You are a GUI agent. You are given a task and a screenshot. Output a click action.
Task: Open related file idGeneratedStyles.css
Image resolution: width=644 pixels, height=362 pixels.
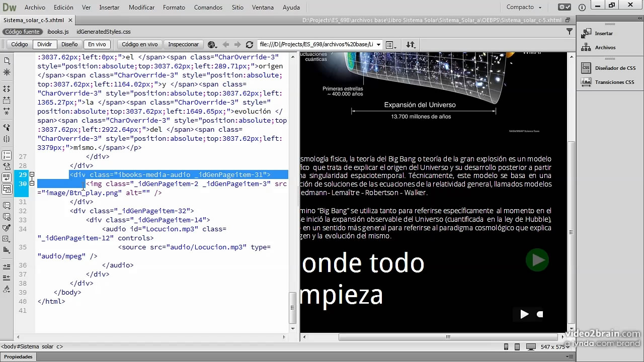coord(103,32)
